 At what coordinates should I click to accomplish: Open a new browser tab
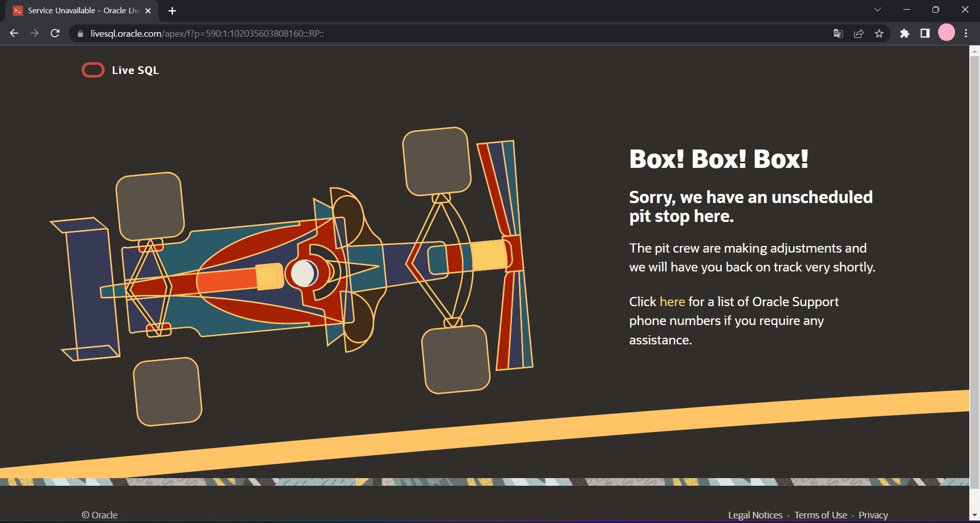click(x=172, y=11)
